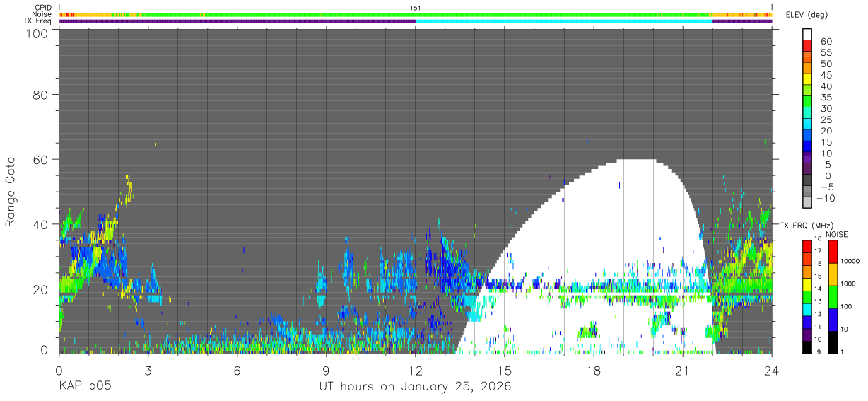Click the '55' label on the ELEV scale
This screenshot has height=401, width=868.
point(825,52)
